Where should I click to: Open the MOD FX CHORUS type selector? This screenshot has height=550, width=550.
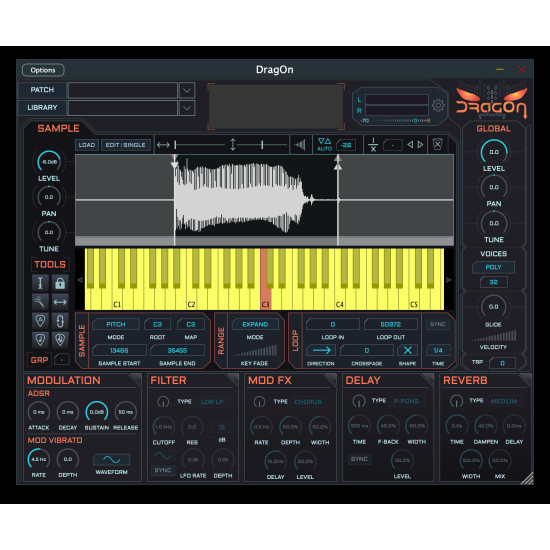point(308,402)
